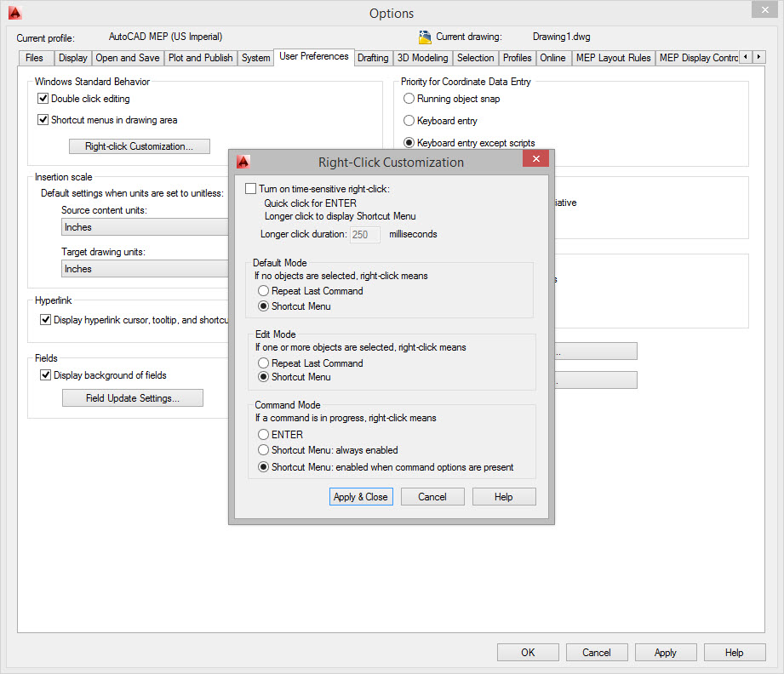The height and width of the screenshot is (674, 784).
Task: Switch to the Display tab
Action: [73, 58]
